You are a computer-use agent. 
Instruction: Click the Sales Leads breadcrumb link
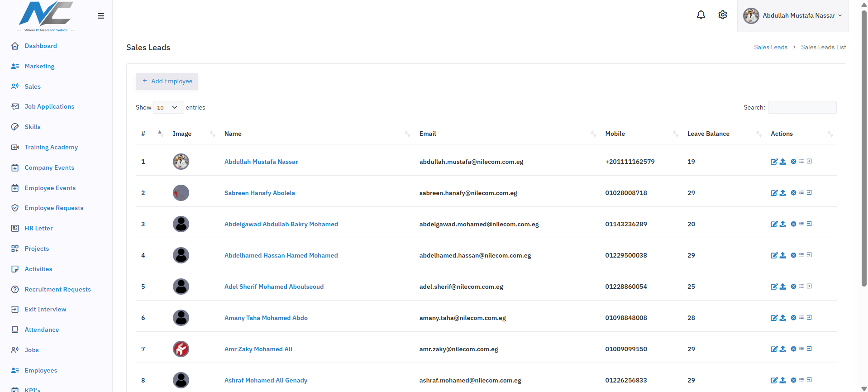click(771, 47)
